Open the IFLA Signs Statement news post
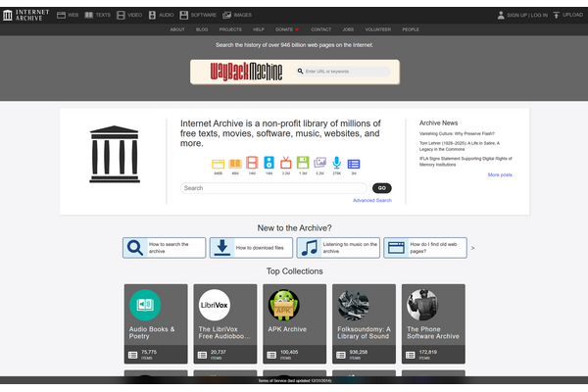 pyautogui.click(x=465, y=162)
